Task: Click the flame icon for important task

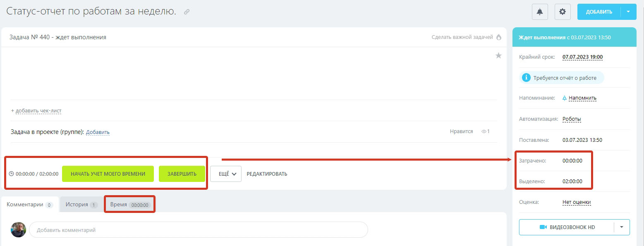Action: click(498, 37)
